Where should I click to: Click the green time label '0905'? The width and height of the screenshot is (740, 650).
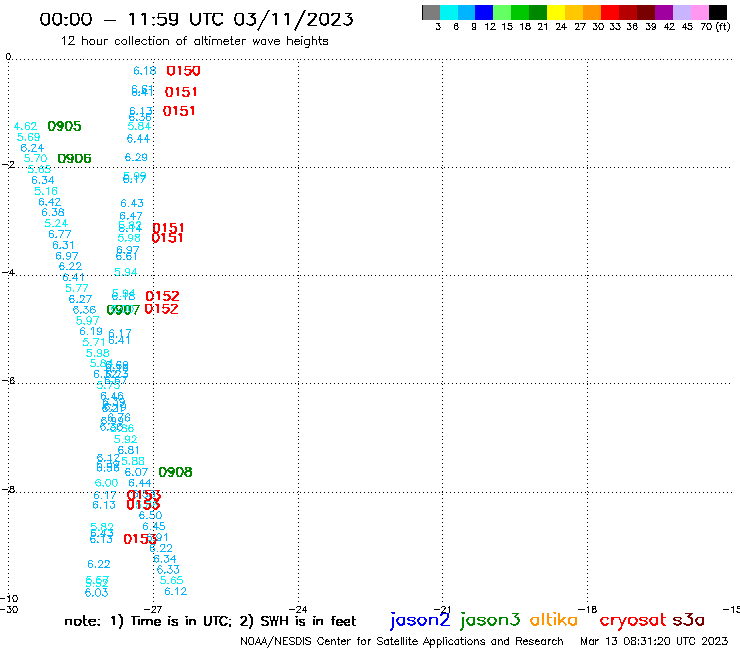pos(64,126)
